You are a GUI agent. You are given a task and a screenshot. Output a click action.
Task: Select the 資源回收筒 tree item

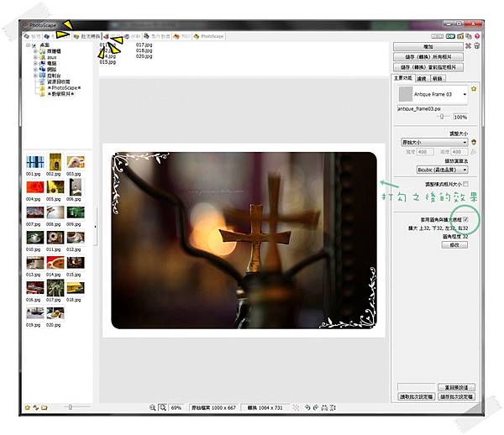[x=59, y=81]
